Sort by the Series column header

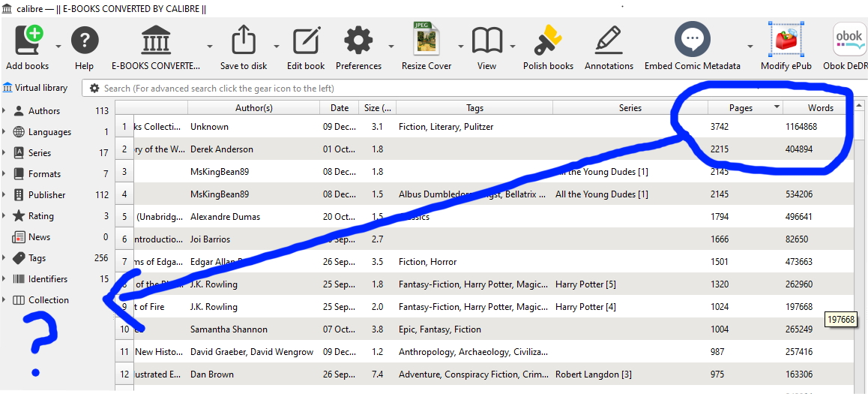point(630,107)
